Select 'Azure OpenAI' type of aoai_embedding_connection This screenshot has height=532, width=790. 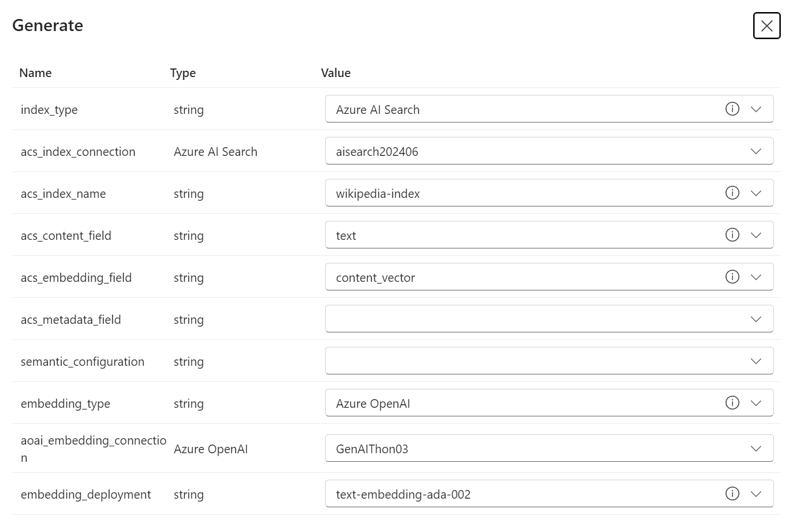coord(211,449)
